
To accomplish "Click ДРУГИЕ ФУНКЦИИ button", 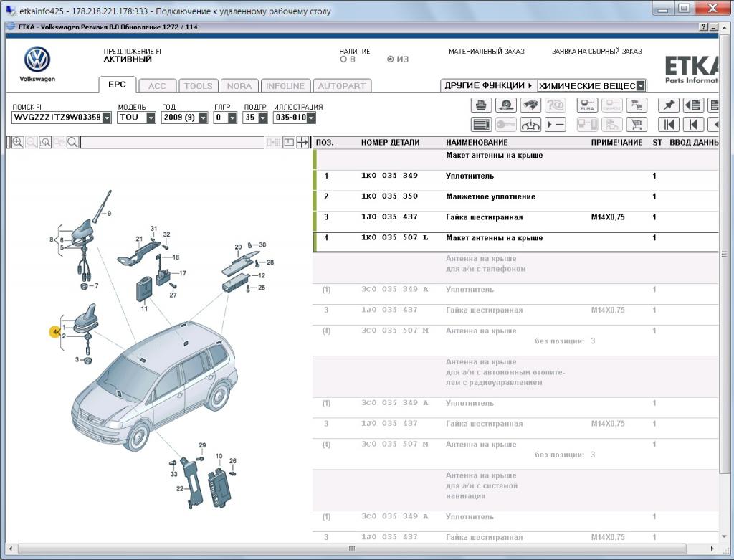I will tap(488, 86).
